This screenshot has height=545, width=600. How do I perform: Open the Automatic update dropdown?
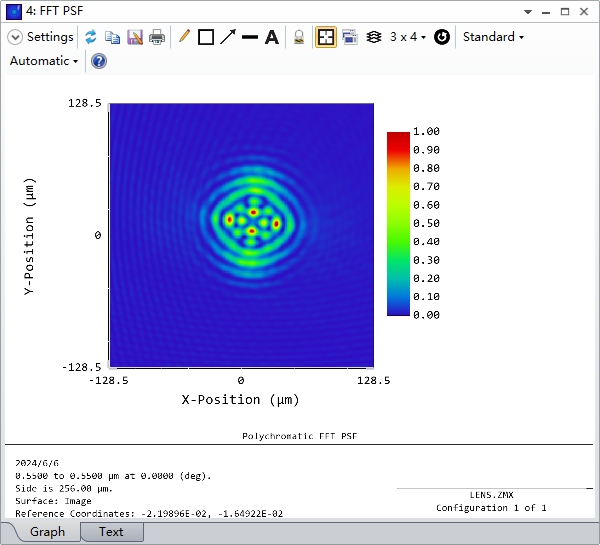click(x=44, y=61)
